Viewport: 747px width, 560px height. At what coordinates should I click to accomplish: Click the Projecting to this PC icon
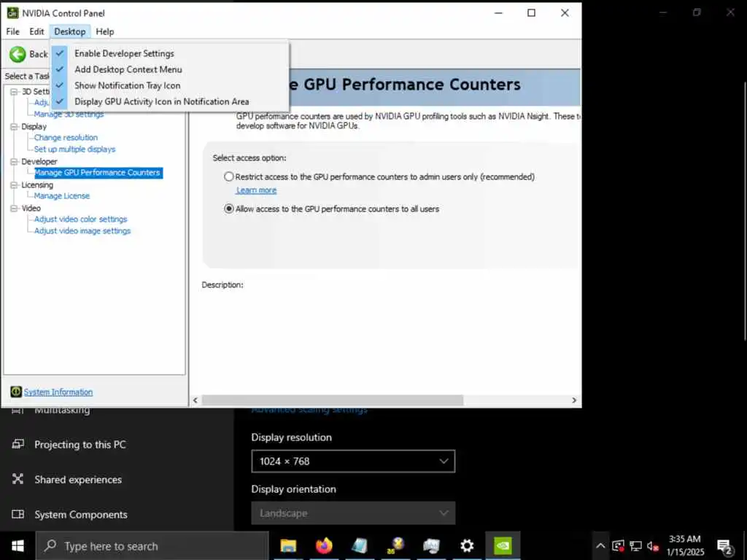[x=18, y=444]
